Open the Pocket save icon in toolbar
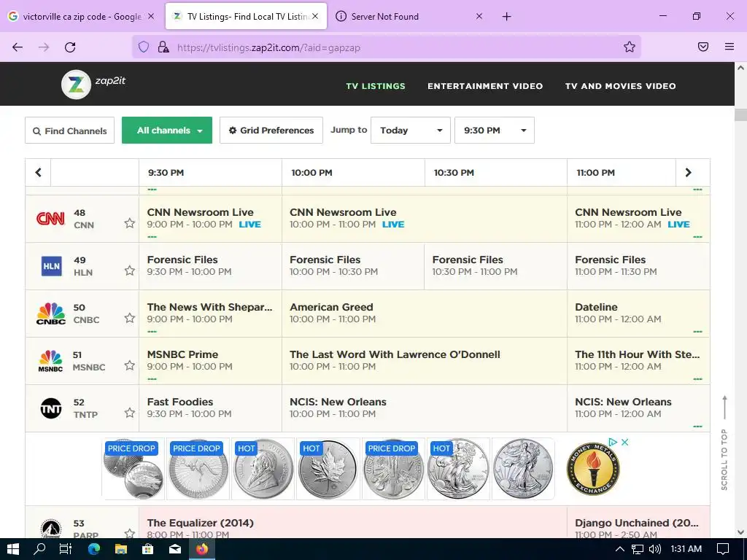This screenshot has width=747, height=560. tap(703, 47)
